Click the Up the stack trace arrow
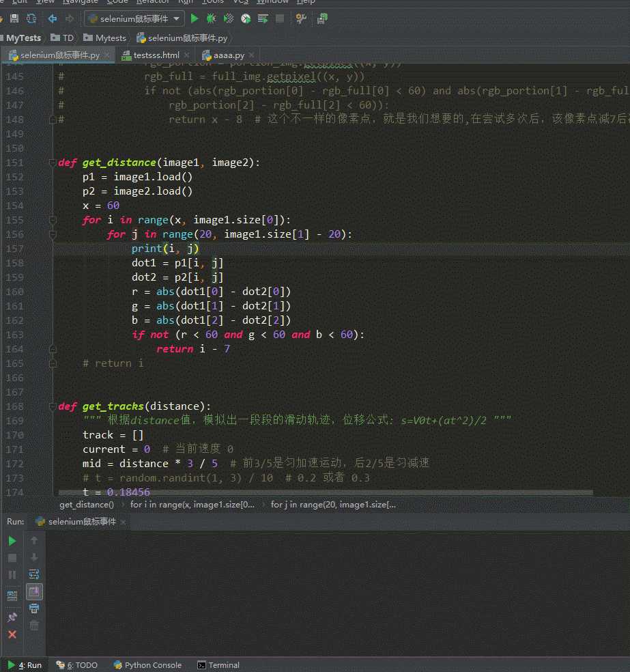 click(34, 540)
